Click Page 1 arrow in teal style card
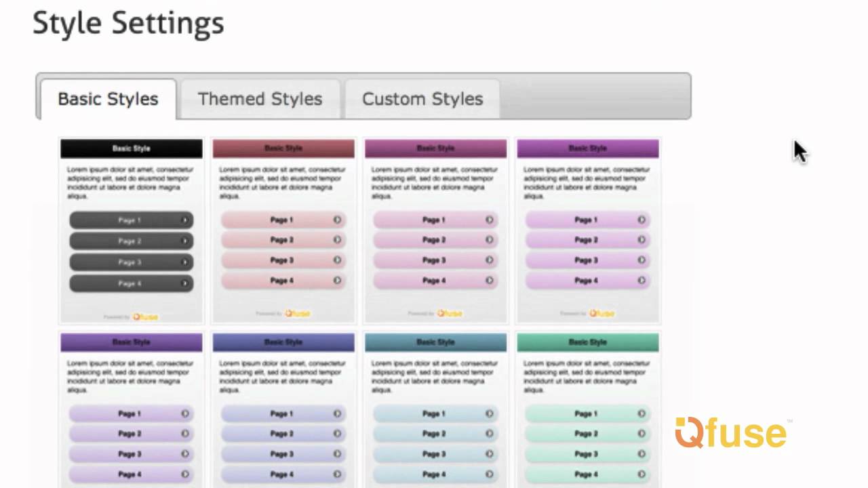 click(x=489, y=413)
